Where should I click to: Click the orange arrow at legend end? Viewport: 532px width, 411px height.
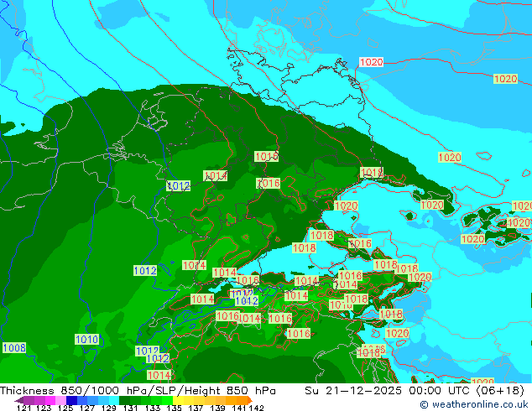(250, 400)
